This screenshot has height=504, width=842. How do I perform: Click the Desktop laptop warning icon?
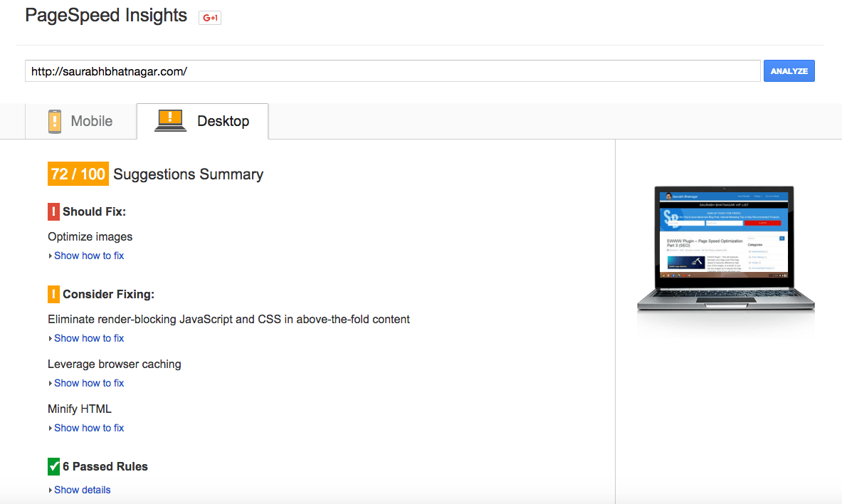170,121
